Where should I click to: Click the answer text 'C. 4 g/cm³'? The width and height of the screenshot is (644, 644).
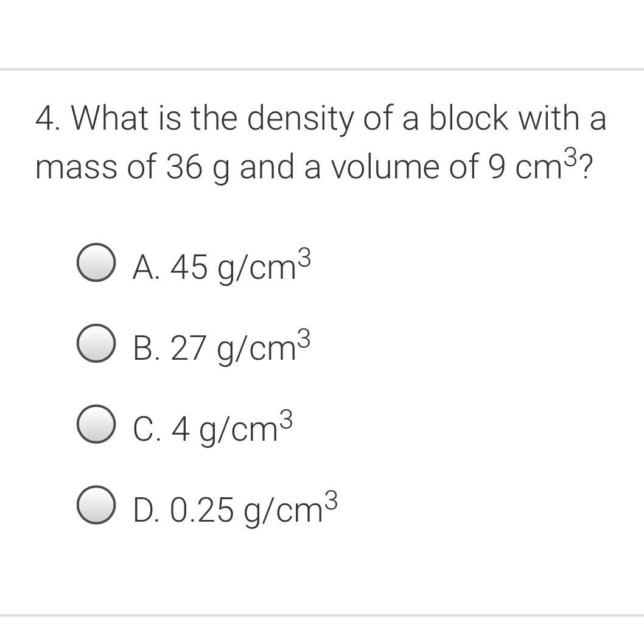point(213,428)
